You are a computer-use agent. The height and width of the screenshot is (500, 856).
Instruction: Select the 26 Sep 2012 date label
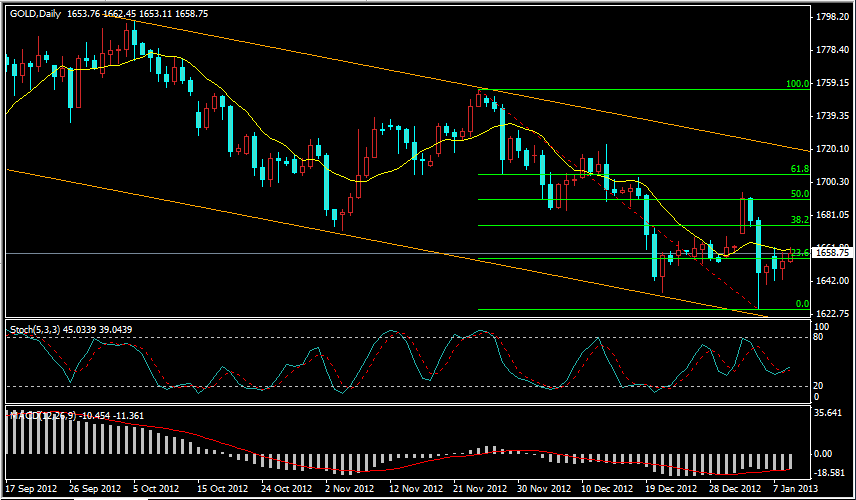pyautogui.click(x=95, y=487)
